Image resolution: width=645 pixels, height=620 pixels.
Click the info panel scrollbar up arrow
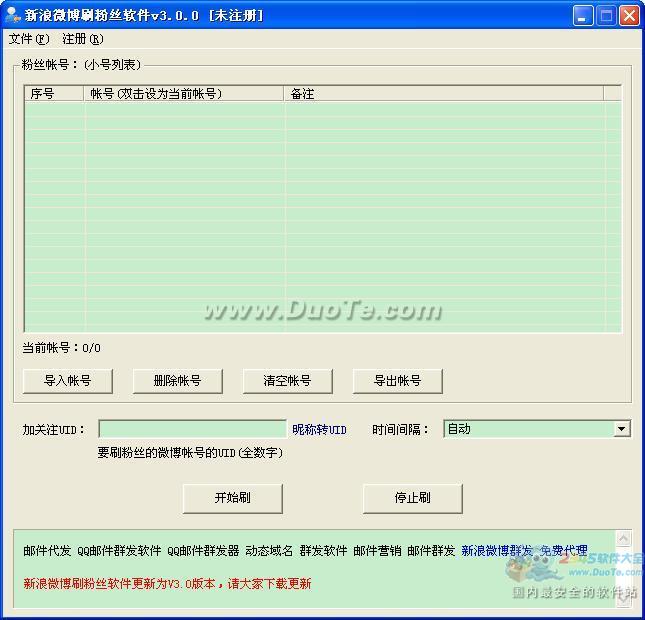(624, 539)
